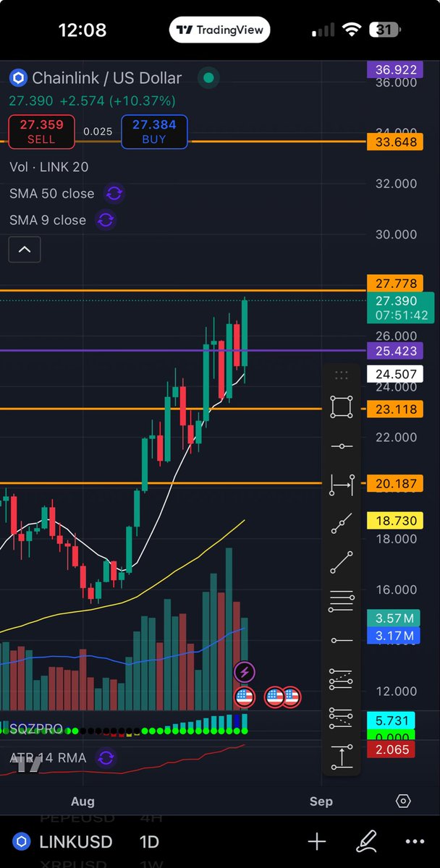The image size is (440, 868).
Task: Tap the orange 23.118 price label
Action: 396,409
